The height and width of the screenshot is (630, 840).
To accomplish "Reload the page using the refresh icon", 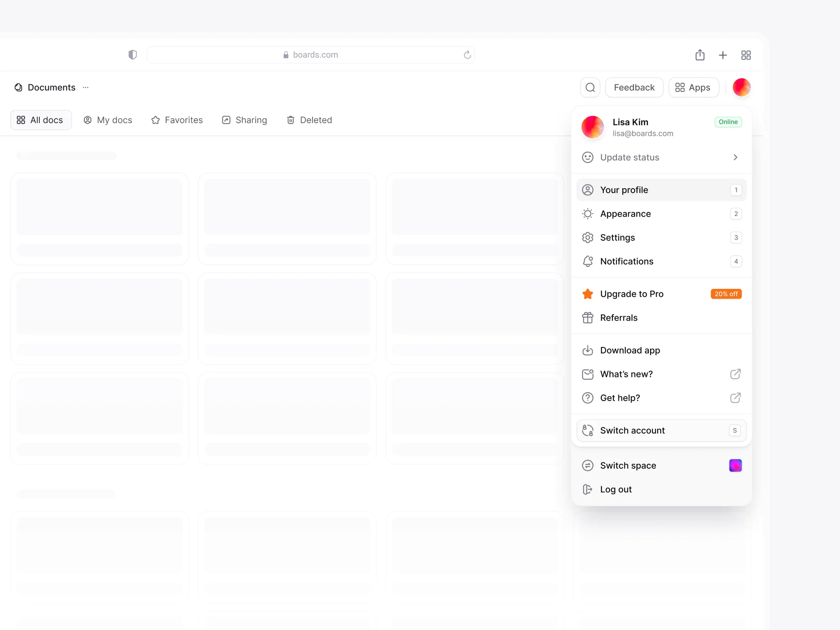I will click(467, 55).
